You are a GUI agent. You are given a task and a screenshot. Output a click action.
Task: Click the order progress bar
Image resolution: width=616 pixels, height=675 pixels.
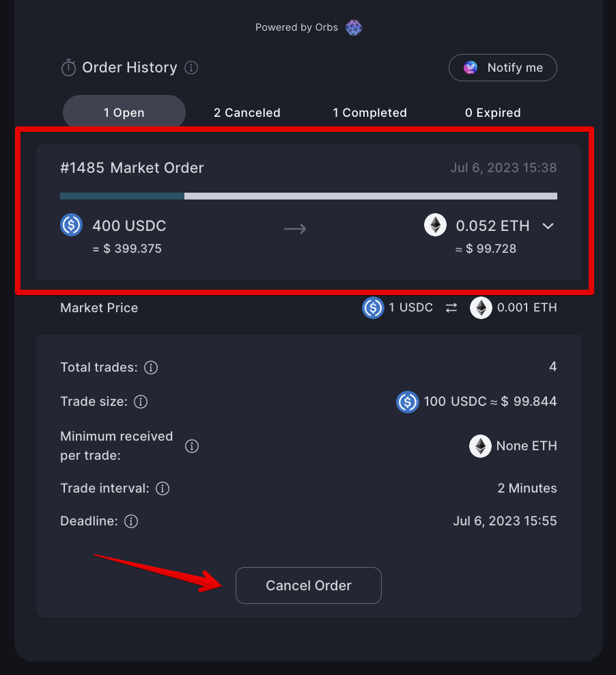(x=307, y=196)
